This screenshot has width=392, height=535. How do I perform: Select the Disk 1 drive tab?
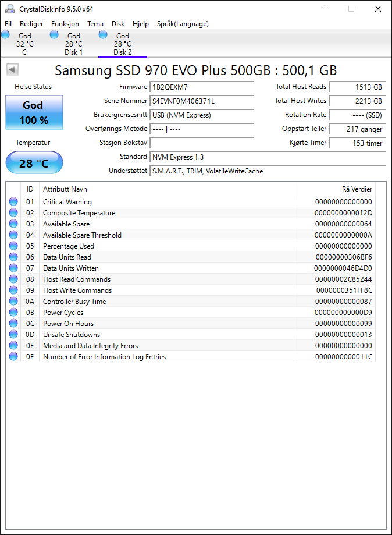point(74,44)
